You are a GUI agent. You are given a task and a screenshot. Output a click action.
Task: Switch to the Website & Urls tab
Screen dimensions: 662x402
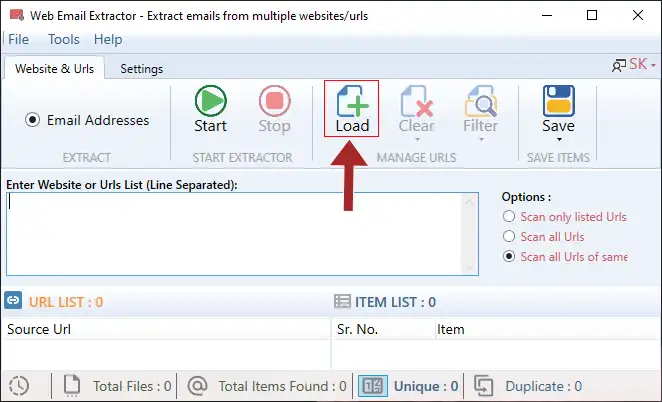pyautogui.click(x=54, y=68)
